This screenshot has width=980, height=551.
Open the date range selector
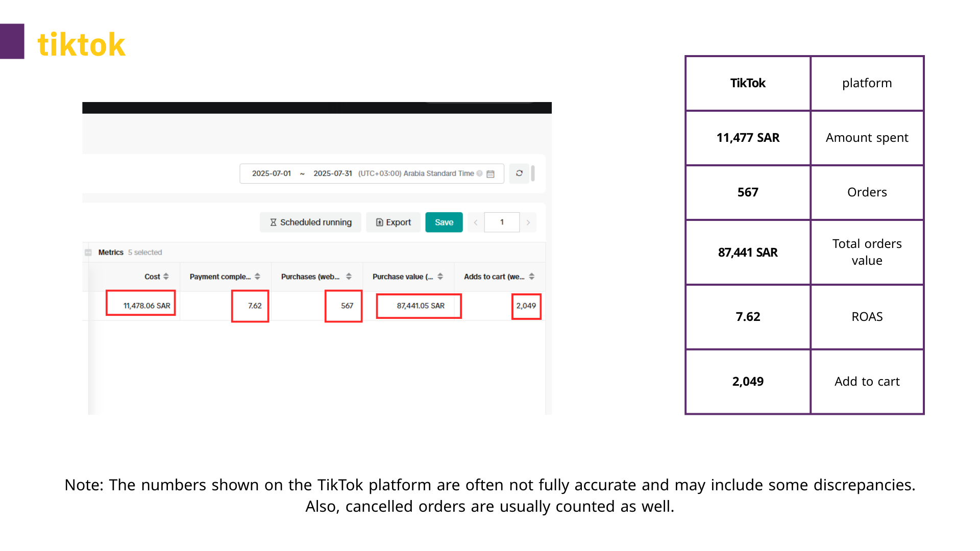pos(372,173)
